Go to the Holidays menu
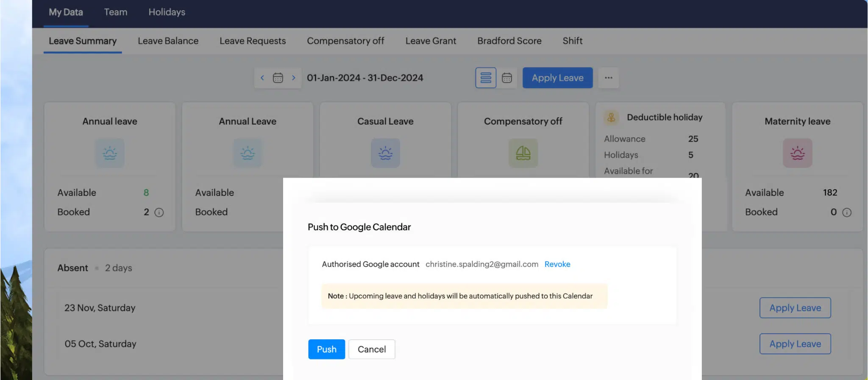Viewport: 868px width, 380px height. (x=167, y=12)
